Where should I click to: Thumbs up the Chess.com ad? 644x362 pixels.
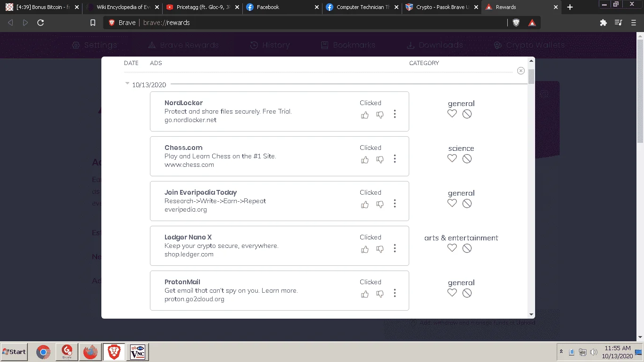tap(365, 159)
